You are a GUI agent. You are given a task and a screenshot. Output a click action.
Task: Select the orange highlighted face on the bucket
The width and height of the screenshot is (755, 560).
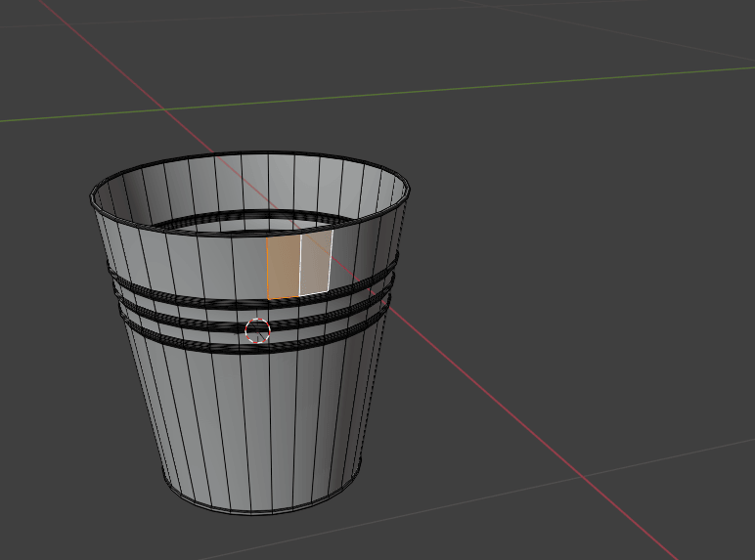pos(282,266)
